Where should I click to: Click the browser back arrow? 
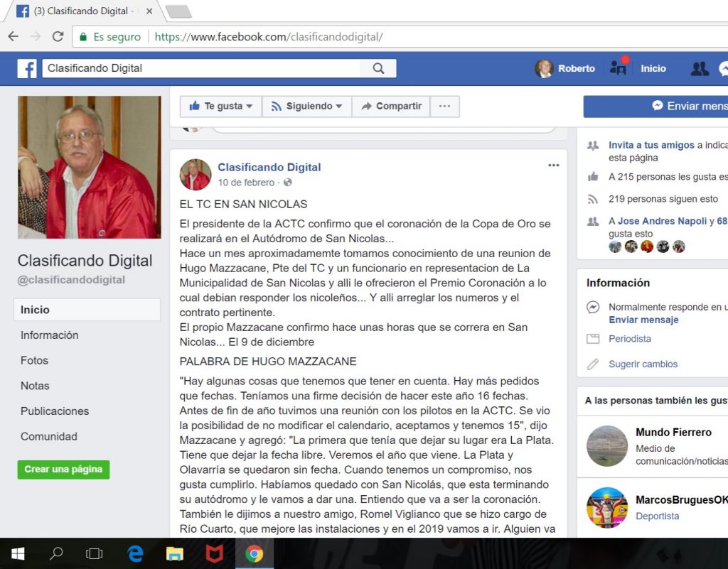(14, 37)
